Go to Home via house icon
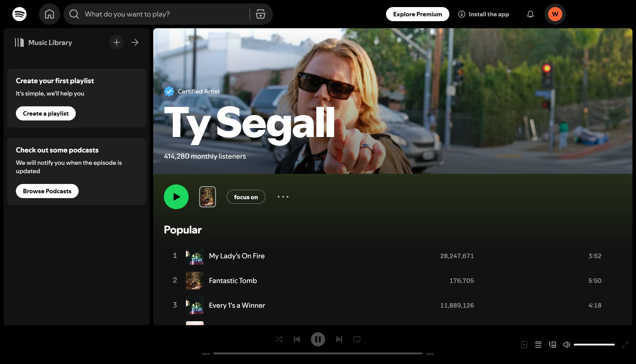The height and width of the screenshot is (364, 636). point(49,14)
